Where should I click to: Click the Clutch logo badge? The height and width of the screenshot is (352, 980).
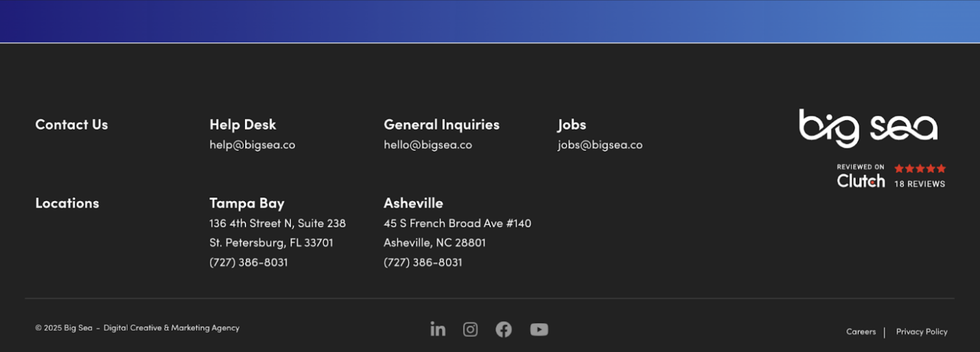pyautogui.click(x=861, y=177)
